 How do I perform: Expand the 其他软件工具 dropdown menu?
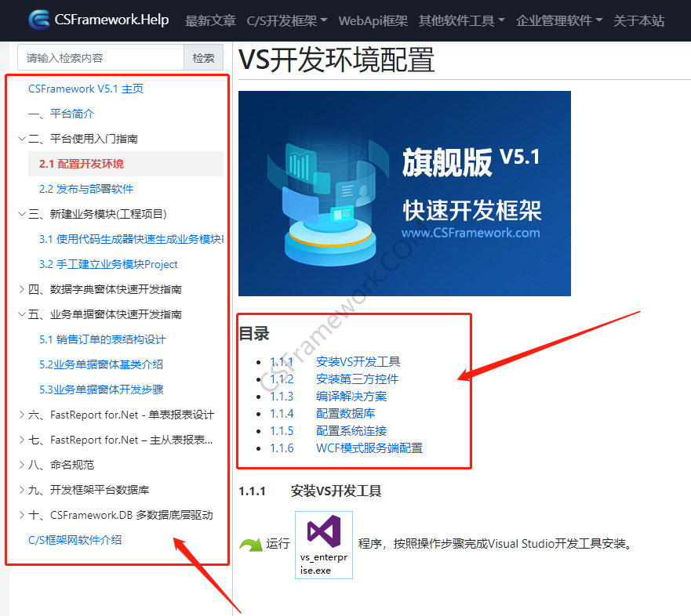click(x=461, y=20)
